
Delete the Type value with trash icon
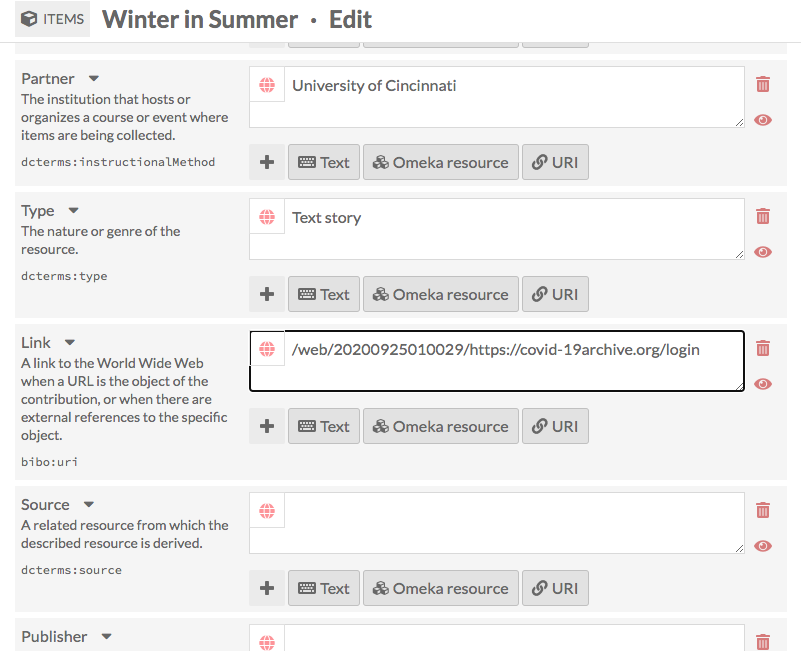763,216
